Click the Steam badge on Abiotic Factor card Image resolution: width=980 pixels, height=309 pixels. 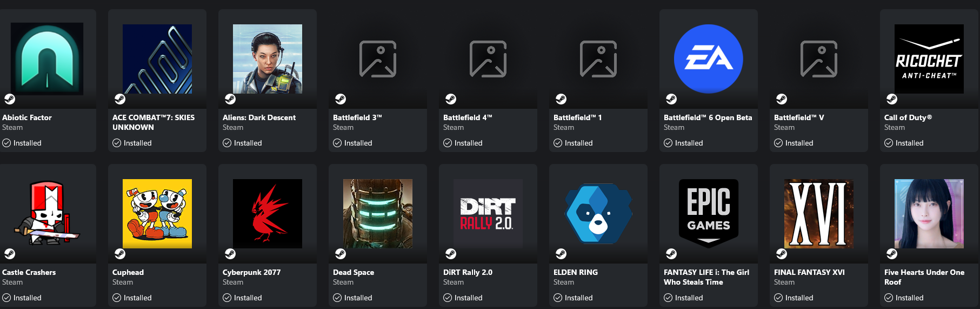coord(10,99)
